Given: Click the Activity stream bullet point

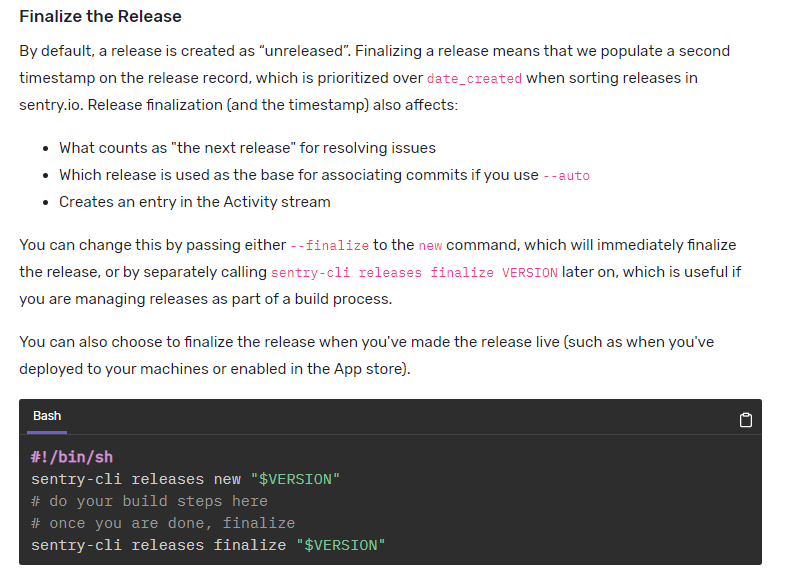Looking at the screenshot, I should click(194, 202).
